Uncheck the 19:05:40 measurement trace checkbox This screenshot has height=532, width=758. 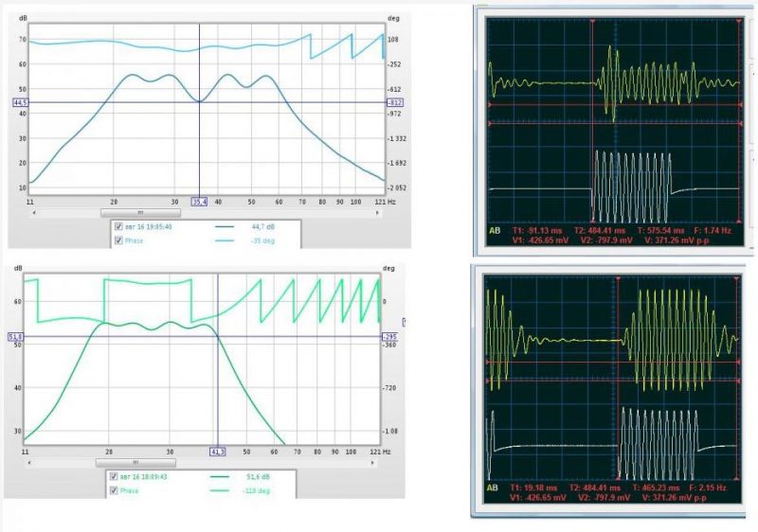coord(118,226)
